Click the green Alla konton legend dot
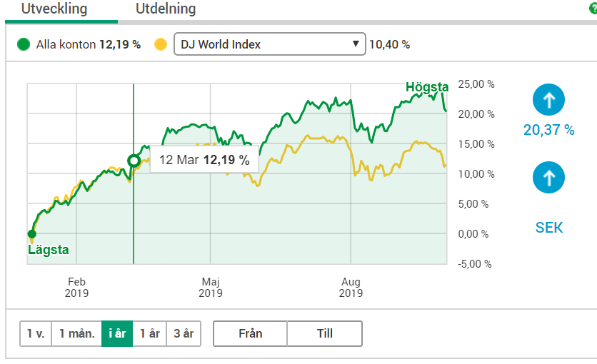This screenshot has height=364, width=597. tap(24, 44)
